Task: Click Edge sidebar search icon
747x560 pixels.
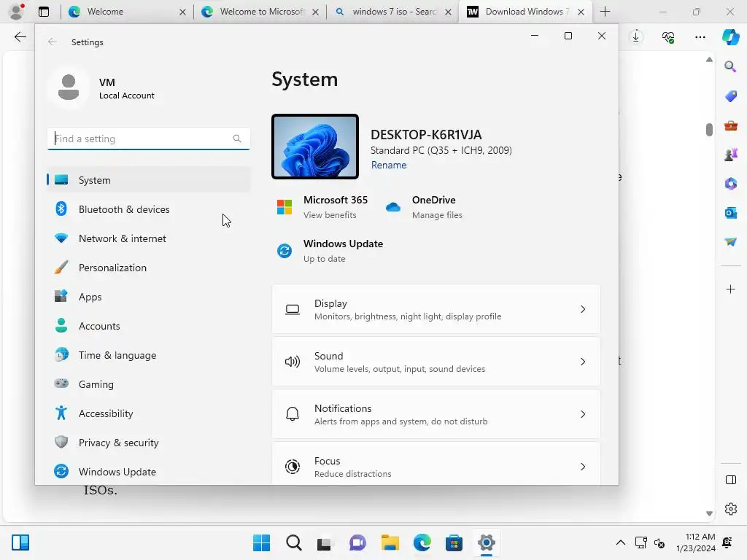Action: point(730,66)
